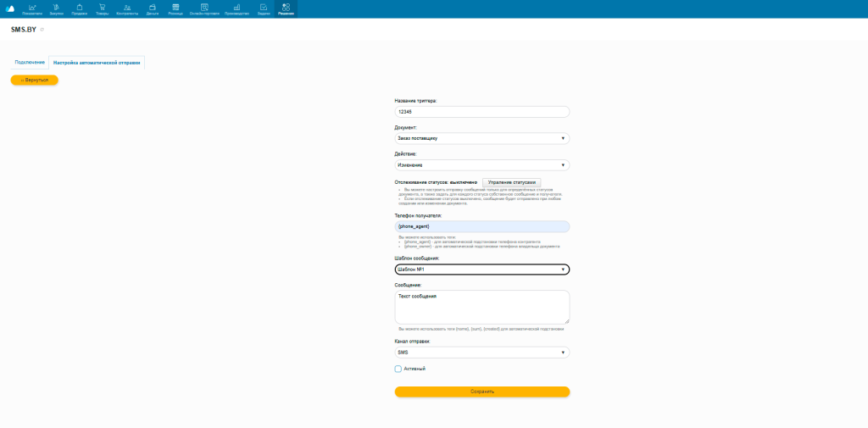Select Настройка автоматической отправки tab
This screenshot has width=868, height=428.
[x=97, y=63]
